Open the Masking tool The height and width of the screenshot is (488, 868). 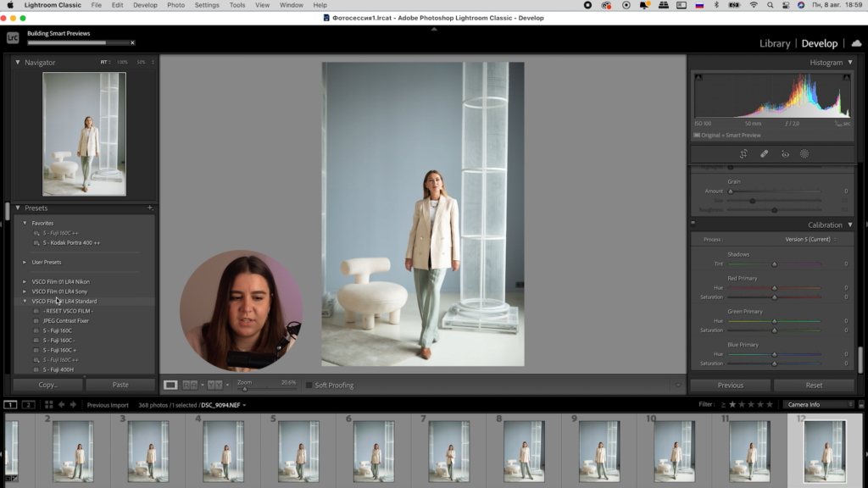coord(804,154)
